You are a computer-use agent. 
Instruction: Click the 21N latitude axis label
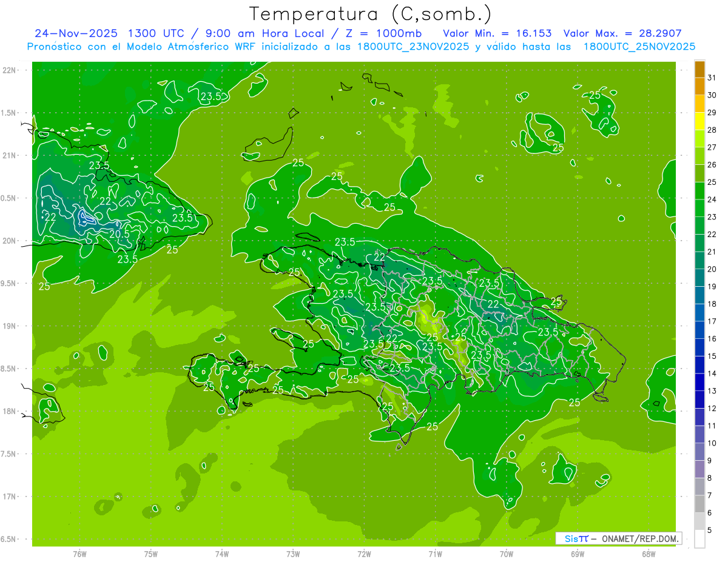tap(9, 155)
